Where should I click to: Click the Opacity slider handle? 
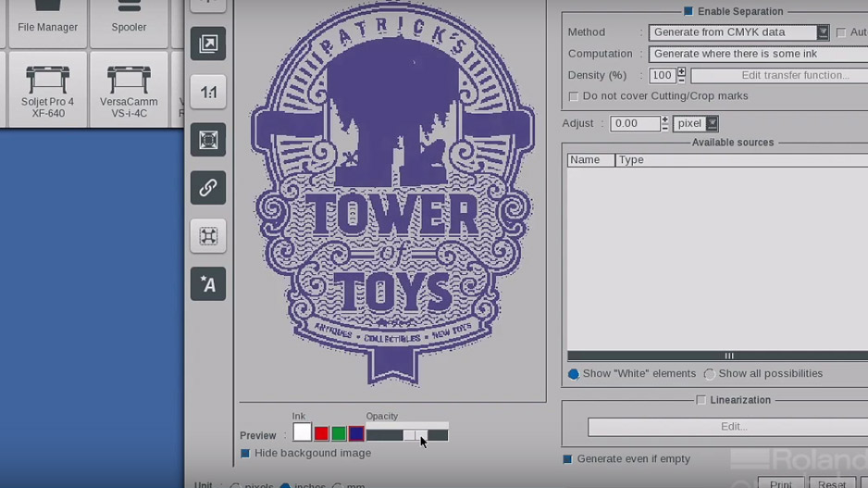coord(409,435)
